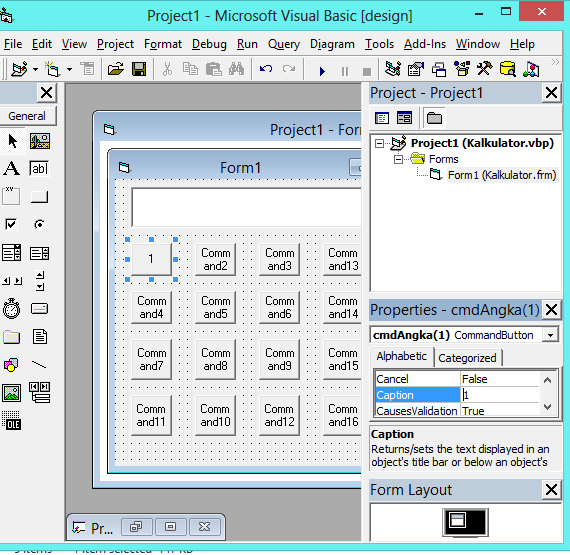Select the CheckBox tool in toolbox
570x555 pixels.
tap(11, 225)
